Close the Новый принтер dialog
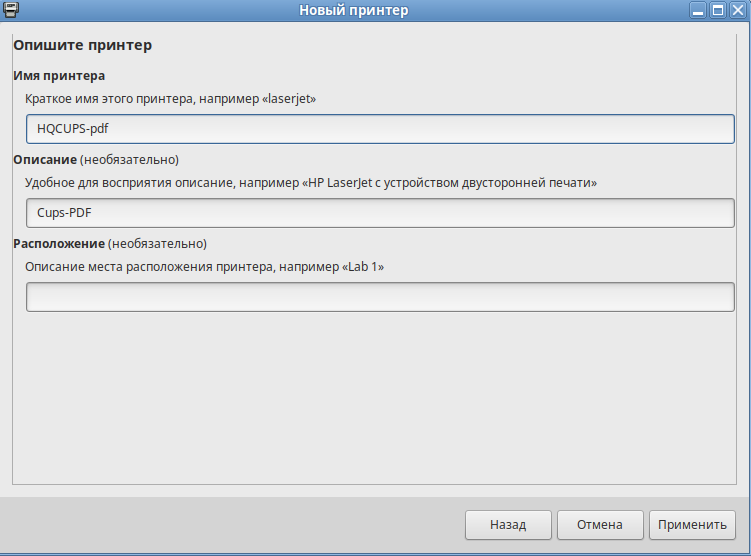This screenshot has width=751, height=556. point(738,10)
